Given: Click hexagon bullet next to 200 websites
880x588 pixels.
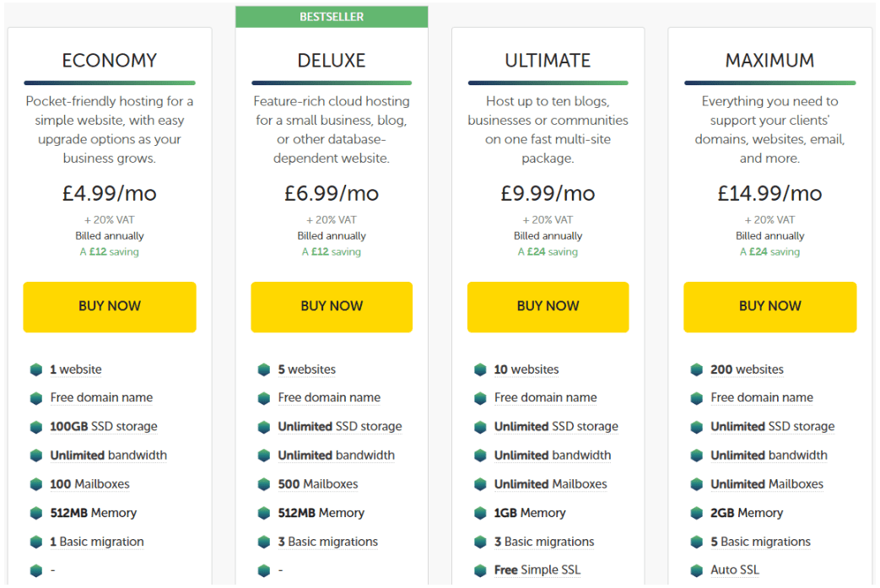Looking at the screenshot, I should (696, 370).
